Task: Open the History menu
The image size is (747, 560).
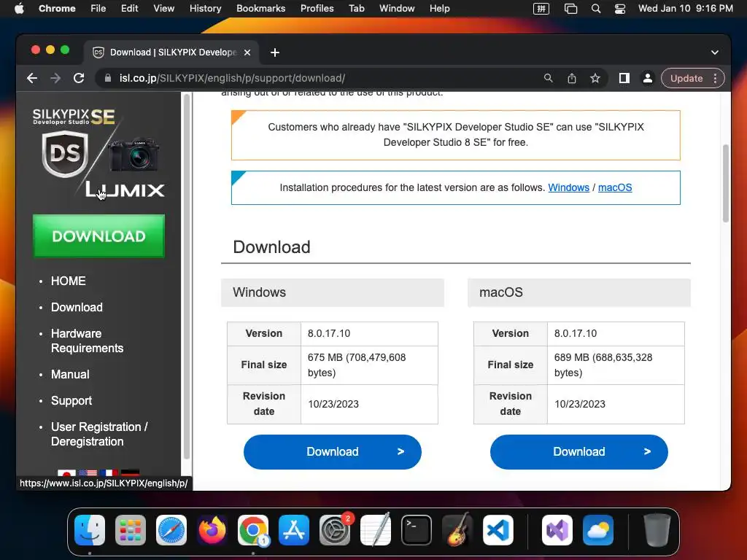Action: (x=205, y=9)
